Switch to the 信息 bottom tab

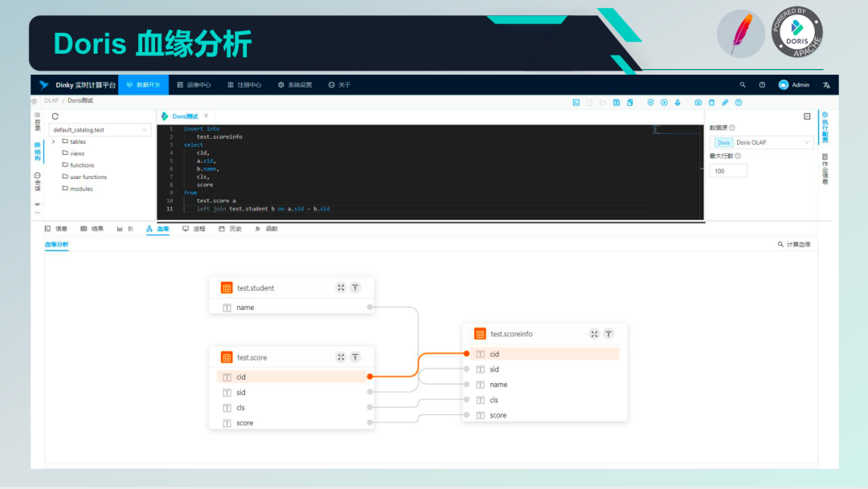point(56,229)
